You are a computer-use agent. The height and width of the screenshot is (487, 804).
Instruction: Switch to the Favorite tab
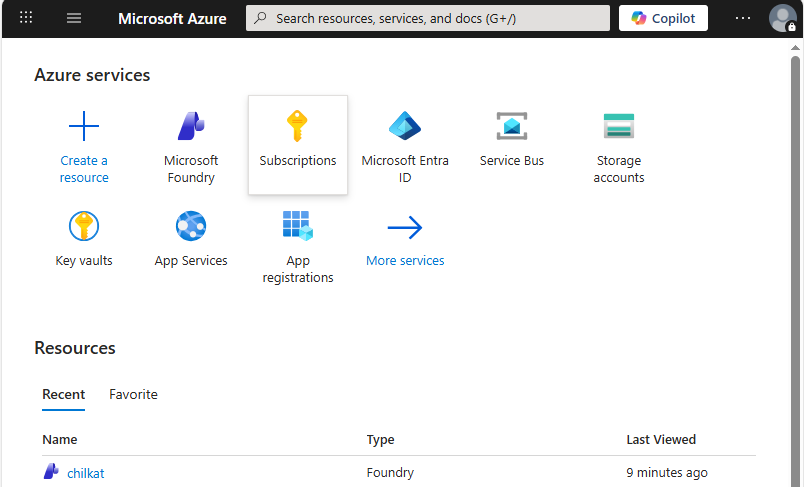point(133,394)
